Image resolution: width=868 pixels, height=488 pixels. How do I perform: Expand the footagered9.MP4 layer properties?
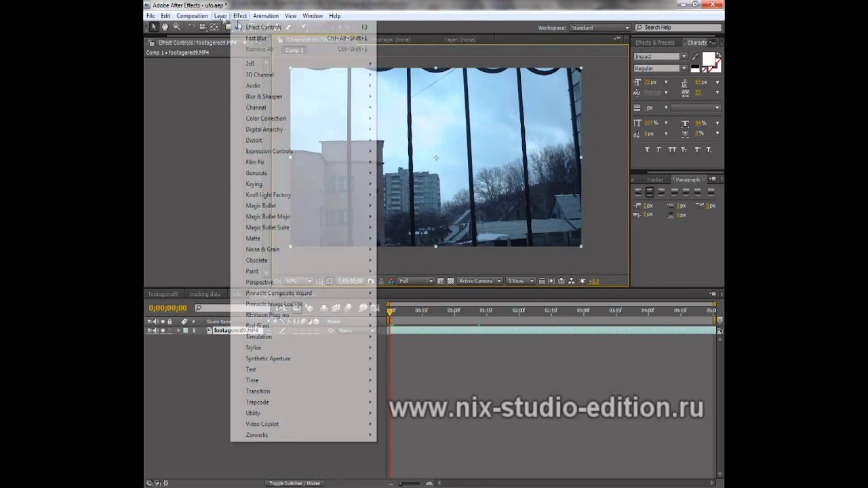(x=179, y=331)
